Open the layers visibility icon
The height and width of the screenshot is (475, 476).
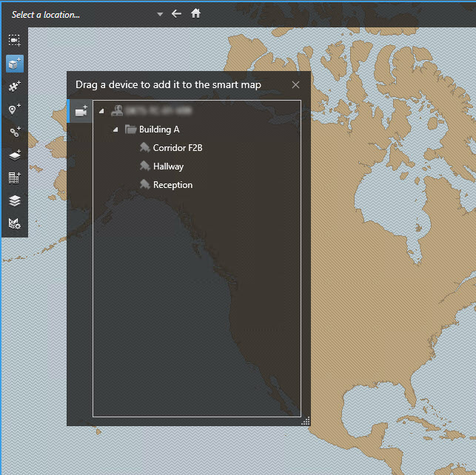pyautogui.click(x=15, y=201)
